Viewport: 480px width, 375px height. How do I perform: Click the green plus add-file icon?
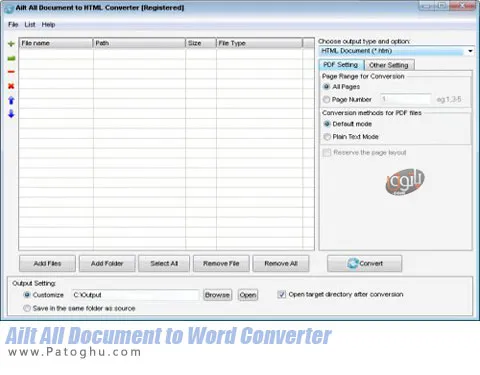click(x=11, y=44)
